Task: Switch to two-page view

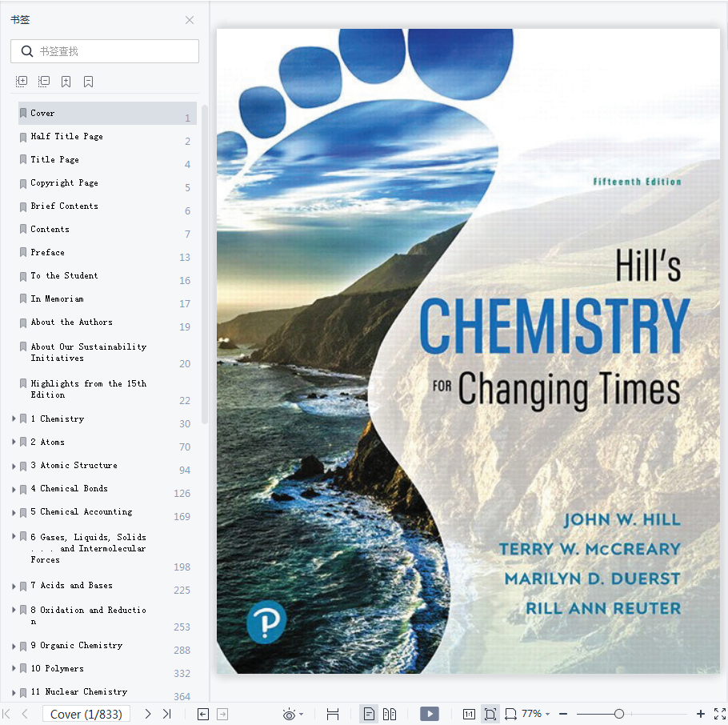Action: (390, 714)
